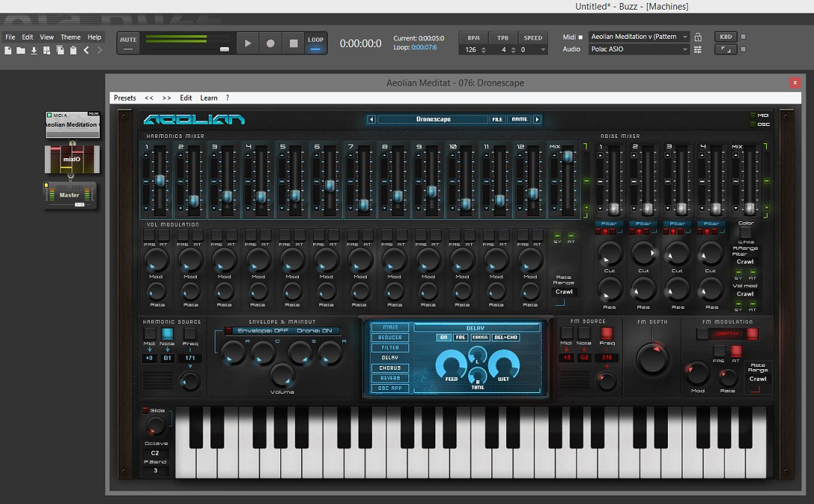Go back with the left chevron icon

click(x=86, y=51)
